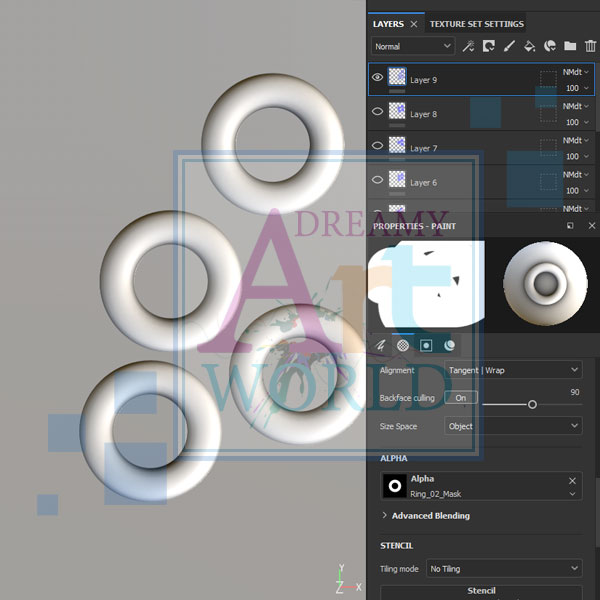Select Layer 7 in the layer stack
Viewport: 600px width, 600px height.
pyautogui.click(x=450, y=147)
